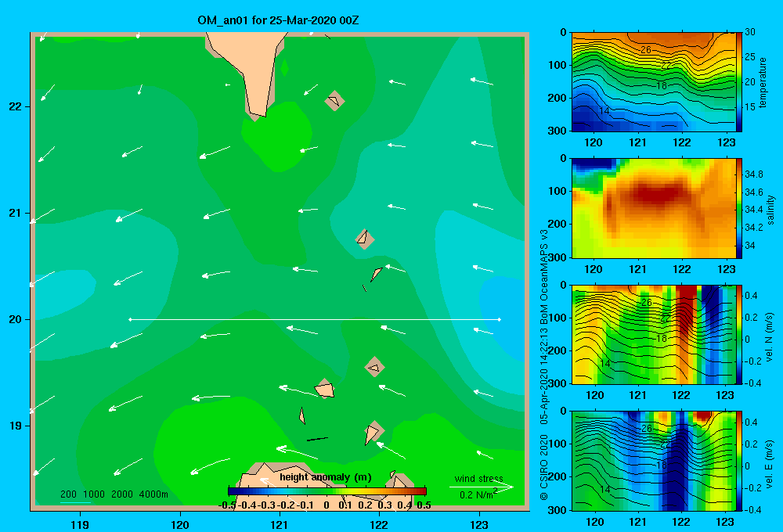Click the "1000" bathymetry legend entry
Screen dimensions: 783x532
click(x=94, y=494)
